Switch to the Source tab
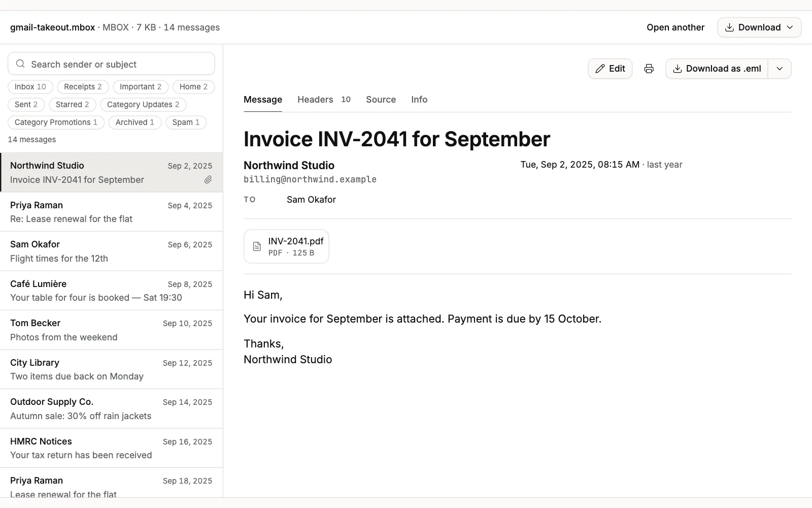The image size is (812, 508). 381,100
